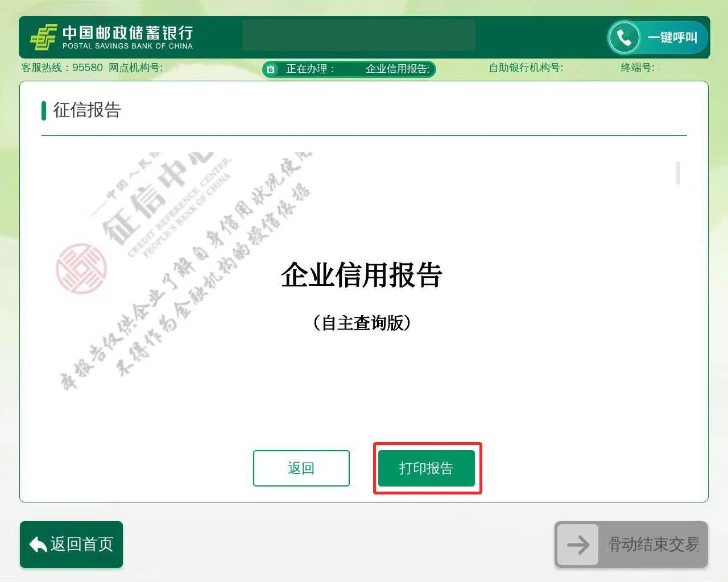Click the green bar marker beside 征信报告
This screenshot has width=728, height=582.
coord(44,110)
